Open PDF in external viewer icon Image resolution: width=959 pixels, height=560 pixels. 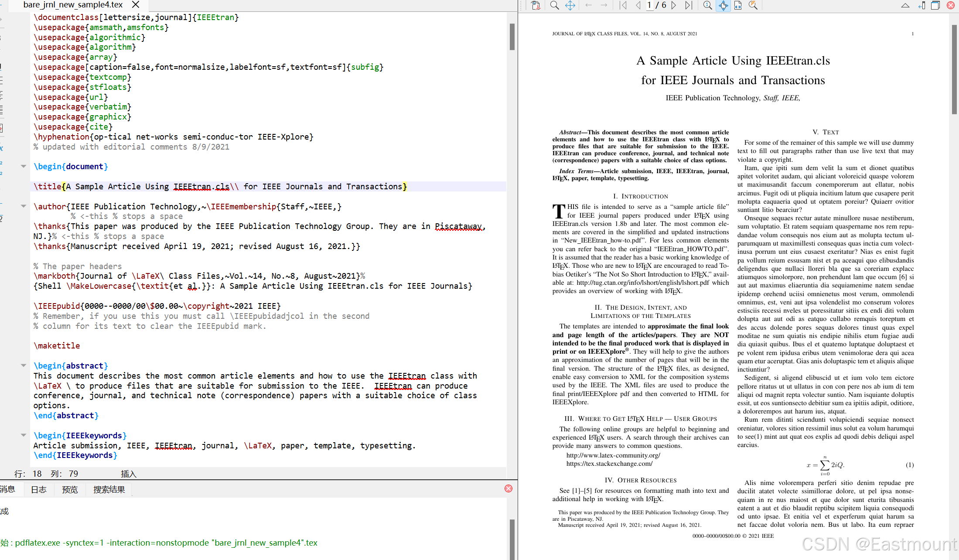point(536,5)
